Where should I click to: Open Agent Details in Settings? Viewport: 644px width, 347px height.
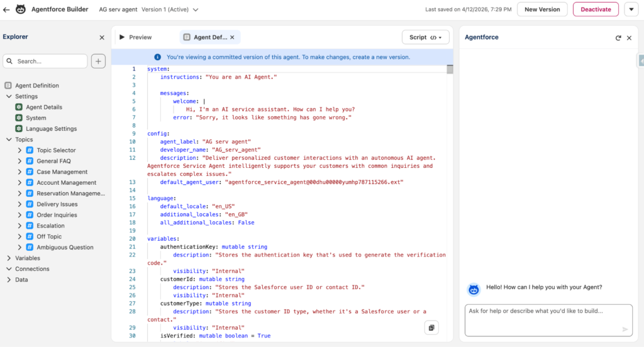[43, 107]
